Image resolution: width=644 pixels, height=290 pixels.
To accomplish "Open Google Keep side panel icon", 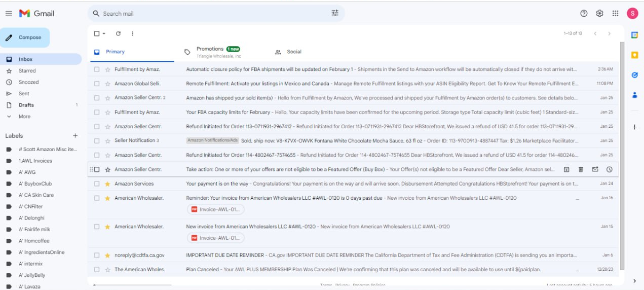I will (x=634, y=55).
